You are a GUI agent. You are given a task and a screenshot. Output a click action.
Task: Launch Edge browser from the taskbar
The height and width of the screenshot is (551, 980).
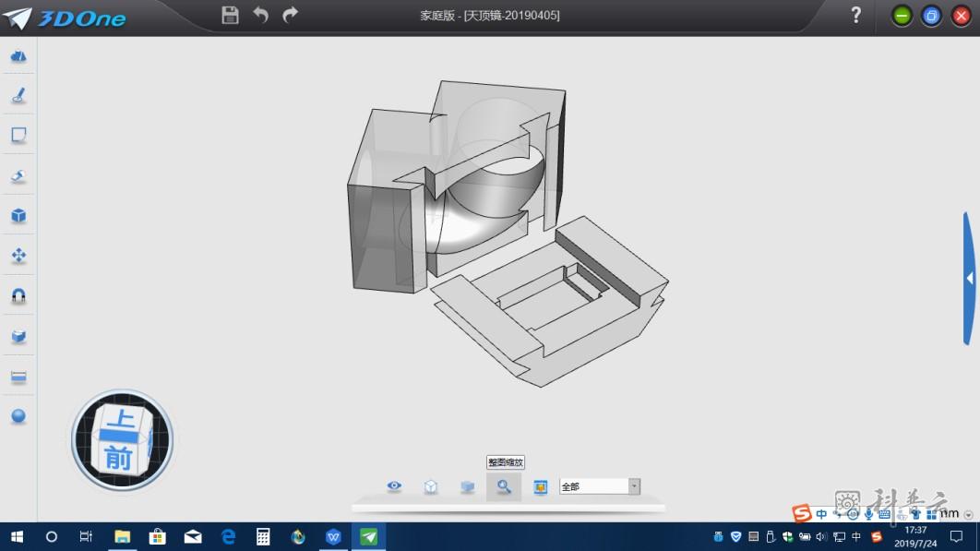[229, 536]
